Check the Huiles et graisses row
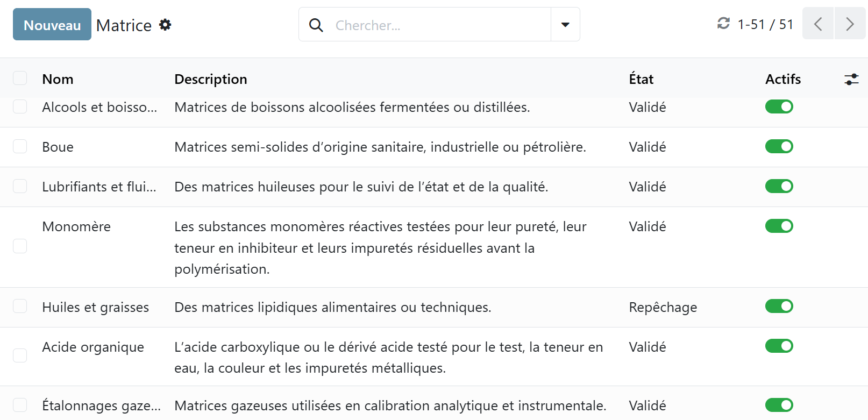868x420 pixels. (20, 307)
